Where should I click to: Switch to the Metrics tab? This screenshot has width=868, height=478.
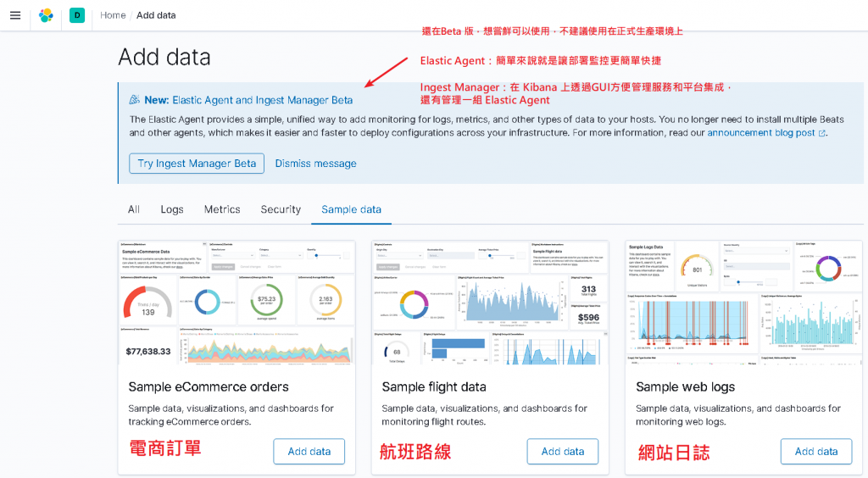[222, 209]
